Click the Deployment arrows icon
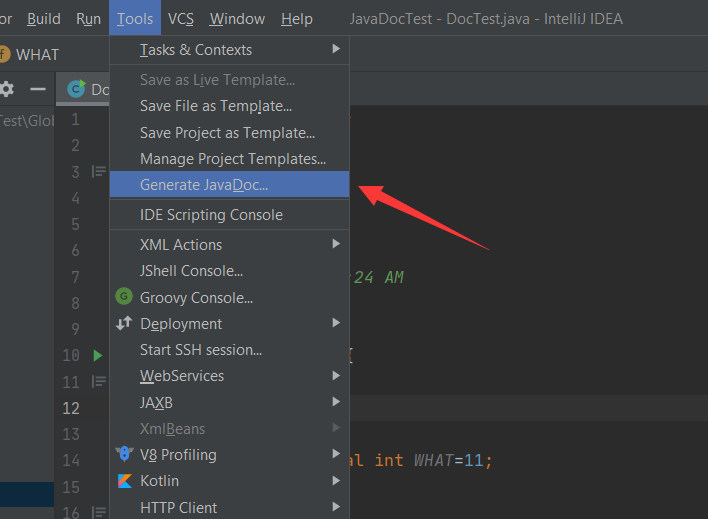This screenshot has height=519, width=708. [124, 323]
